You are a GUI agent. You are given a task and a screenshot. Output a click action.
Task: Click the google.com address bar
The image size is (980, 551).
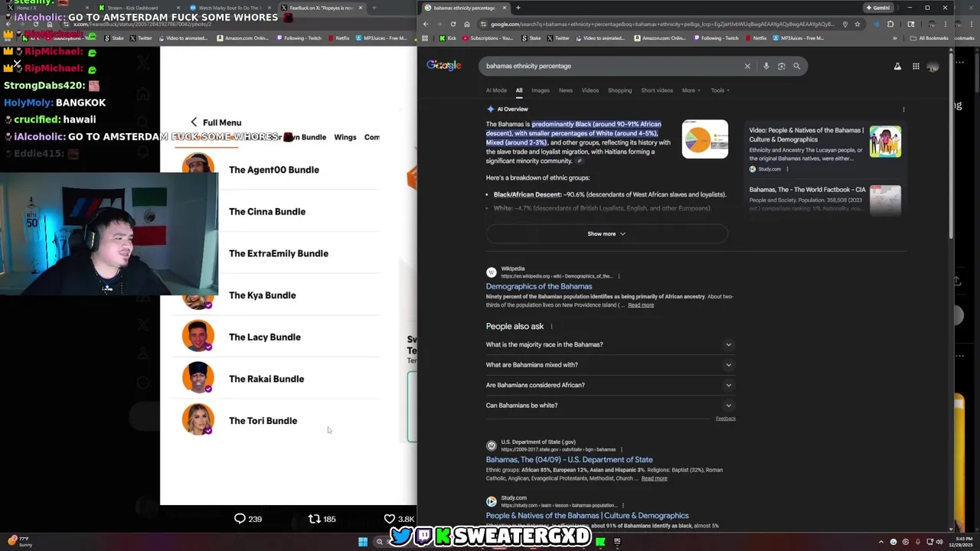click(x=662, y=24)
